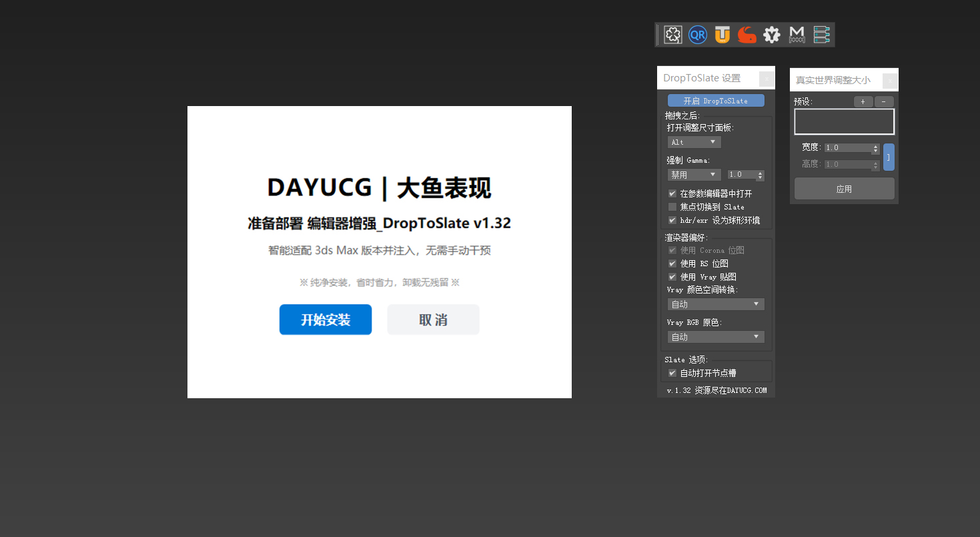Click the 真实世界调整大小 title text
Screen dimensions: 980x537
(x=833, y=81)
